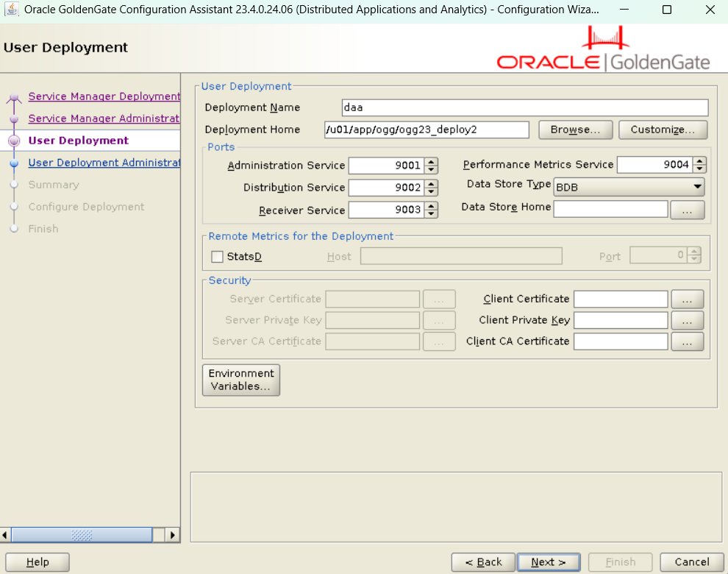Click the sidebar horizontal scrollbar thumb
The image size is (728, 574).
(82, 535)
